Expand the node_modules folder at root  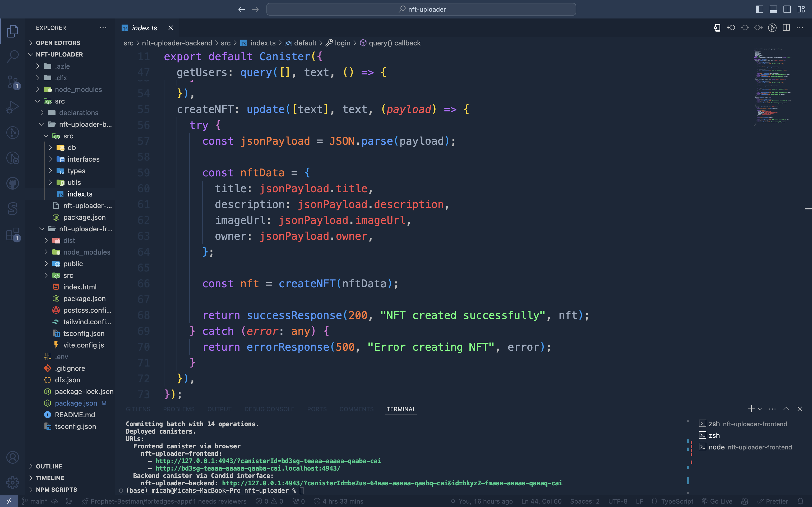tap(78, 90)
